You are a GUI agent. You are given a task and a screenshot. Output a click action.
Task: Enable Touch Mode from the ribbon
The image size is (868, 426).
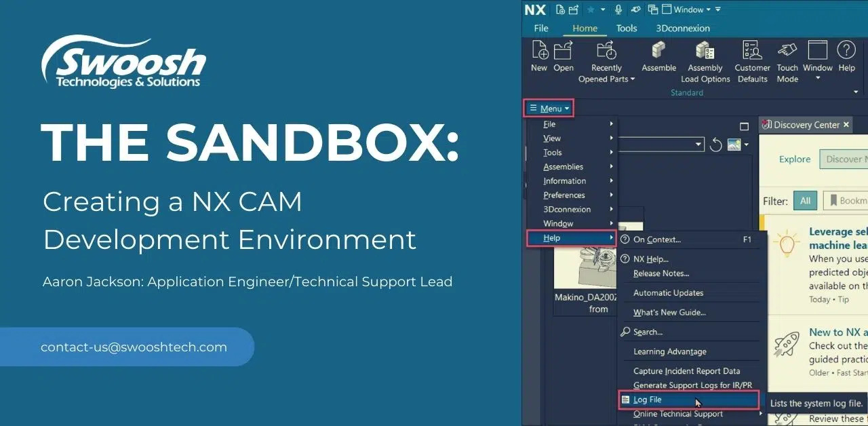(x=787, y=62)
